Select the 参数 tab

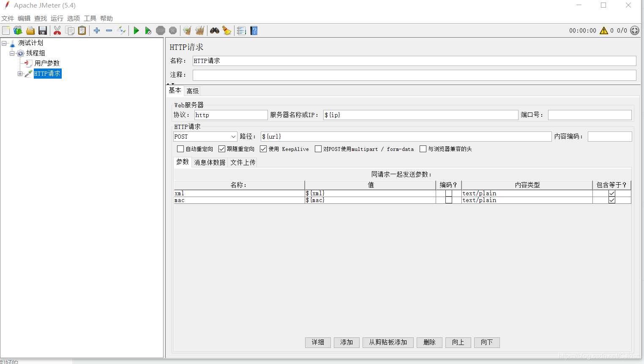point(183,162)
